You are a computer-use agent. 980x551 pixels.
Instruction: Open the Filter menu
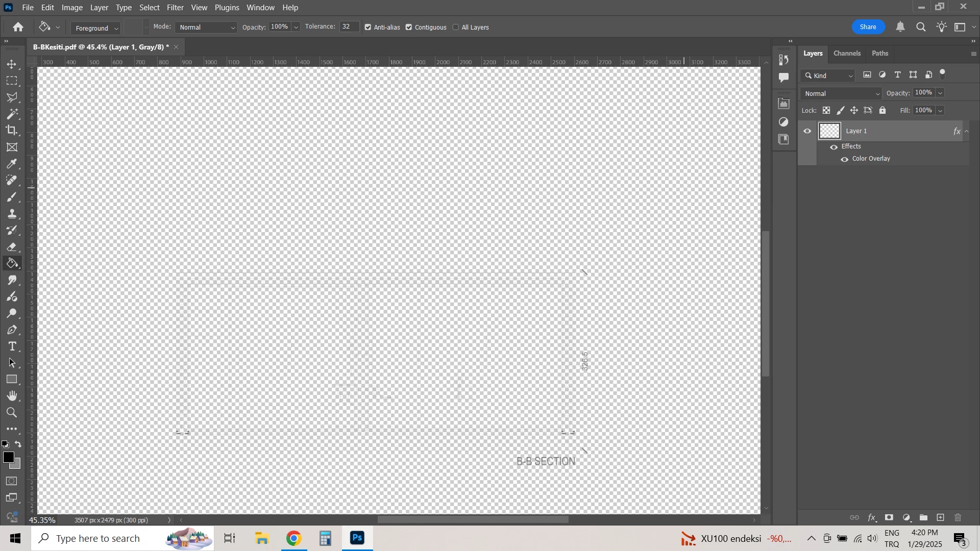pos(175,8)
